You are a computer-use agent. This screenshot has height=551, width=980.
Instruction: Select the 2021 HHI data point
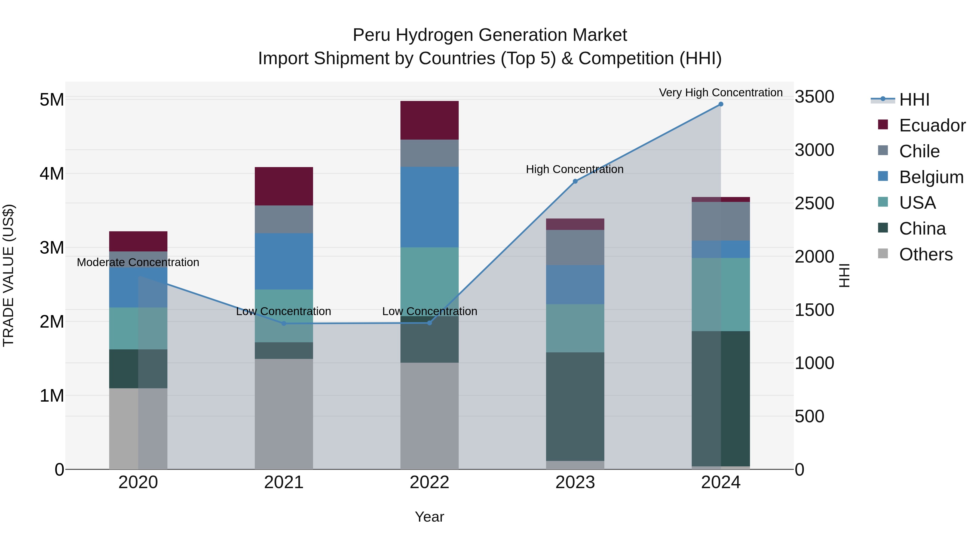(x=283, y=324)
